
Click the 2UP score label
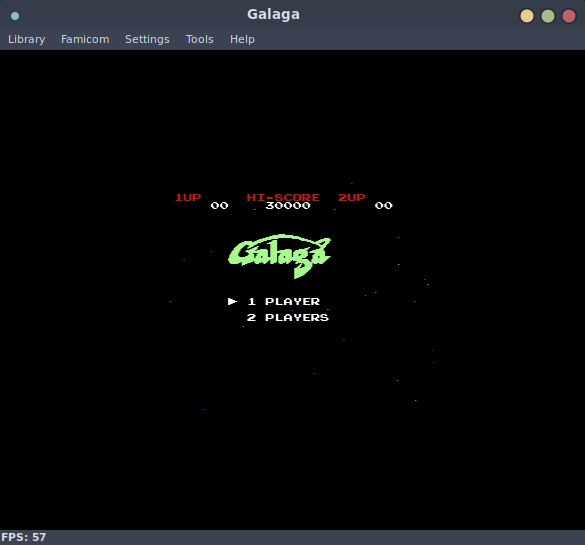click(351, 197)
